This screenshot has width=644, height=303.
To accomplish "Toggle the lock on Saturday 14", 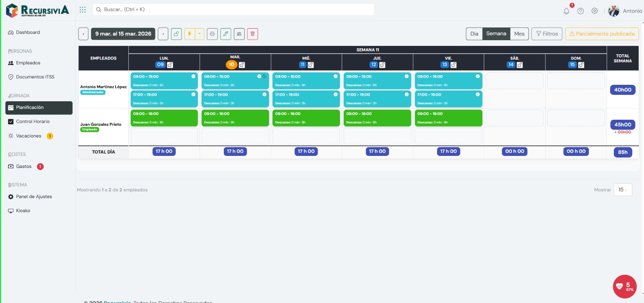I will click(x=520, y=65).
